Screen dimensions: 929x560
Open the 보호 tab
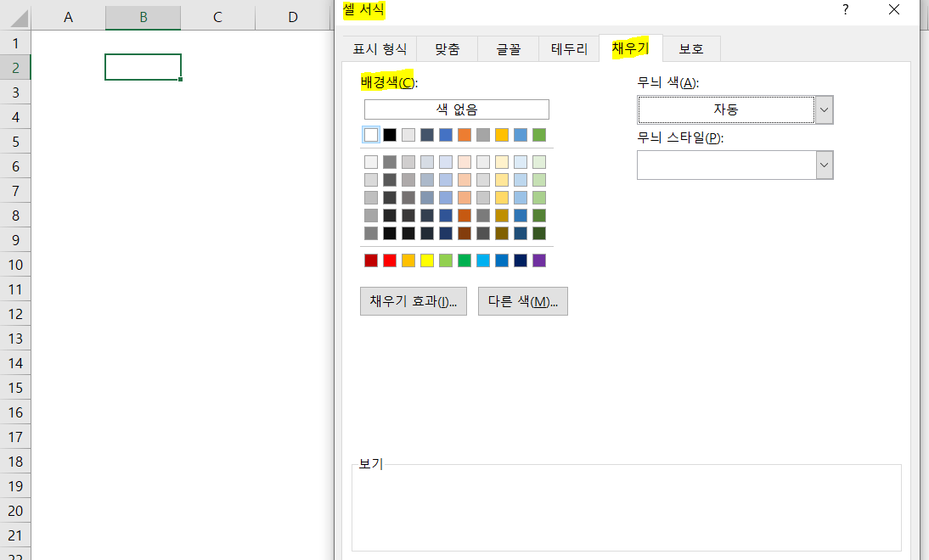coord(691,48)
